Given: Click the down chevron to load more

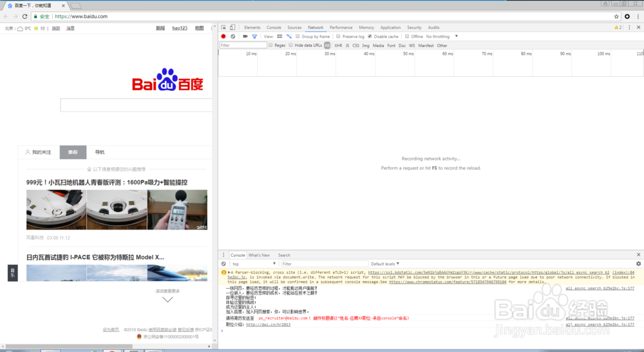Looking at the screenshot, I should (167, 300).
